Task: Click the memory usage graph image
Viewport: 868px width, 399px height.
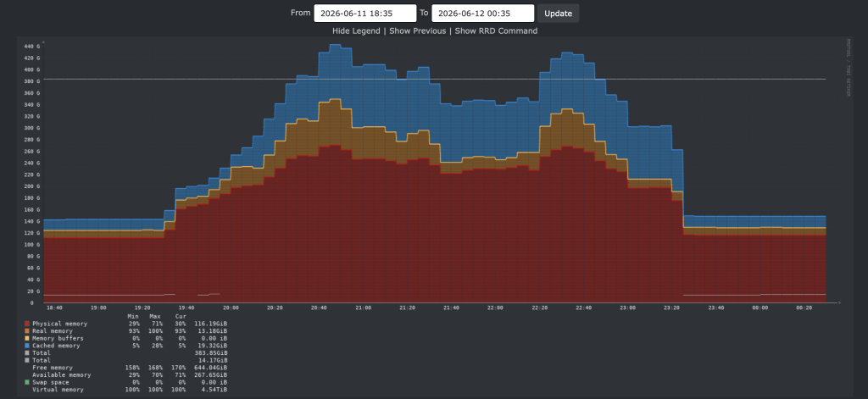Action: [434, 217]
